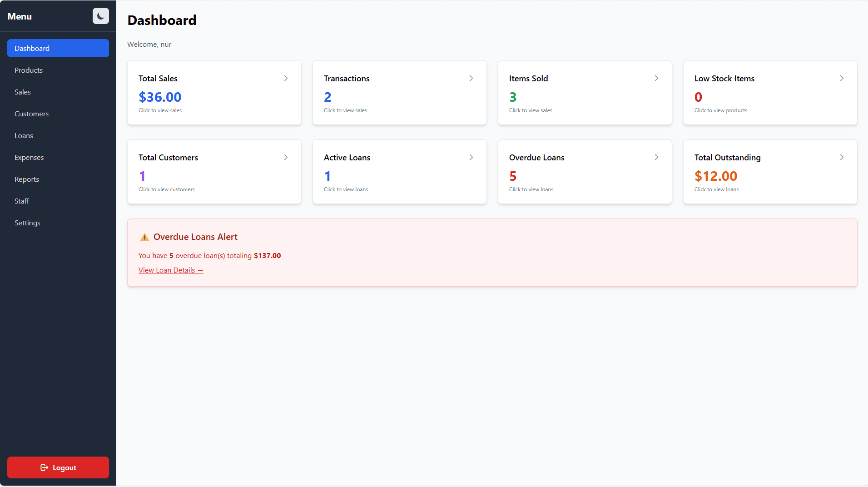Click 'Click to view products' text
Screen dimensions: 868x487
pyautogui.click(x=721, y=110)
